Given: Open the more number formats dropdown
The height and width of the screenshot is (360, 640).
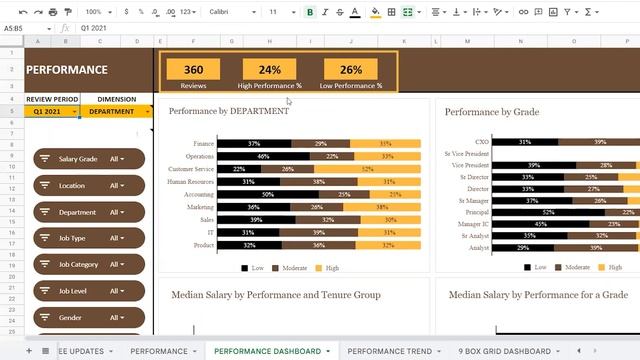Looking at the screenshot, I should [188, 12].
